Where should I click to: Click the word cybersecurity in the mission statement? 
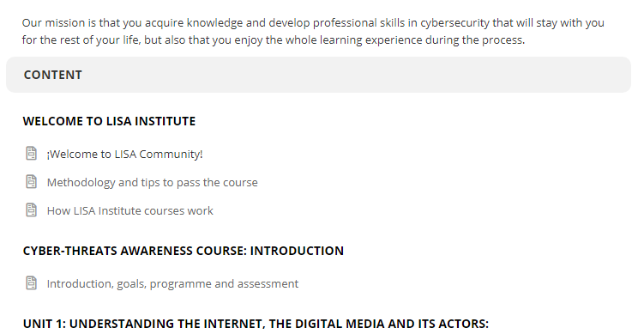(454, 23)
